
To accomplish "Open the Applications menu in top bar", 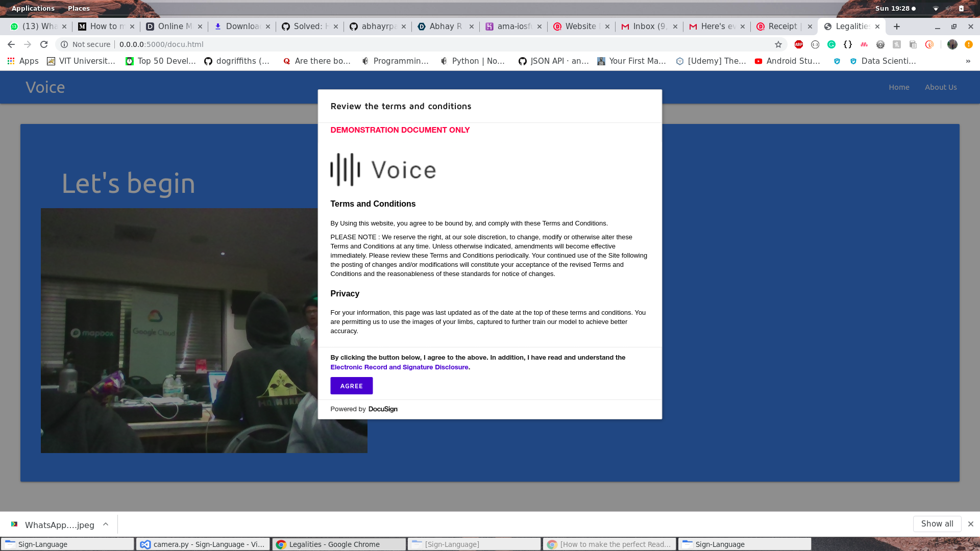I will pyautogui.click(x=33, y=8).
